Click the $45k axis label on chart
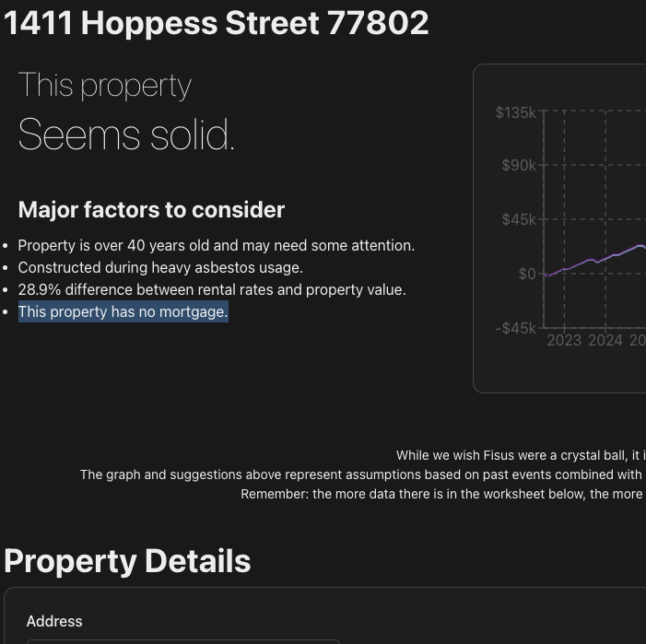646x644 pixels. click(x=518, y=219)
